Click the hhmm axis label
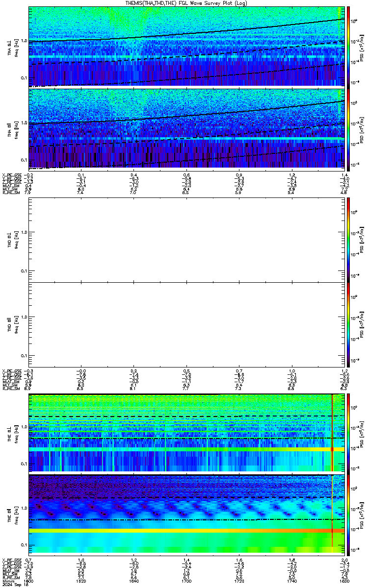 (7, 582)
